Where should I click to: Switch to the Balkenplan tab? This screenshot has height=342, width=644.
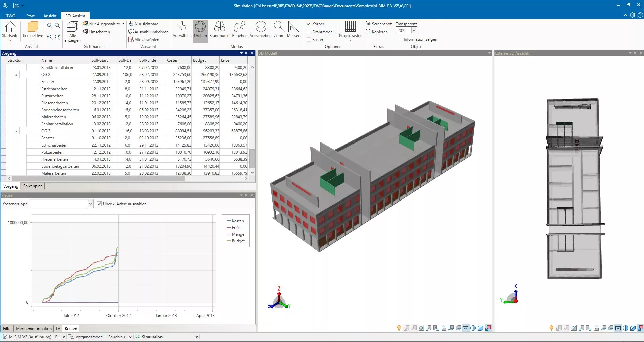point(33,186)
